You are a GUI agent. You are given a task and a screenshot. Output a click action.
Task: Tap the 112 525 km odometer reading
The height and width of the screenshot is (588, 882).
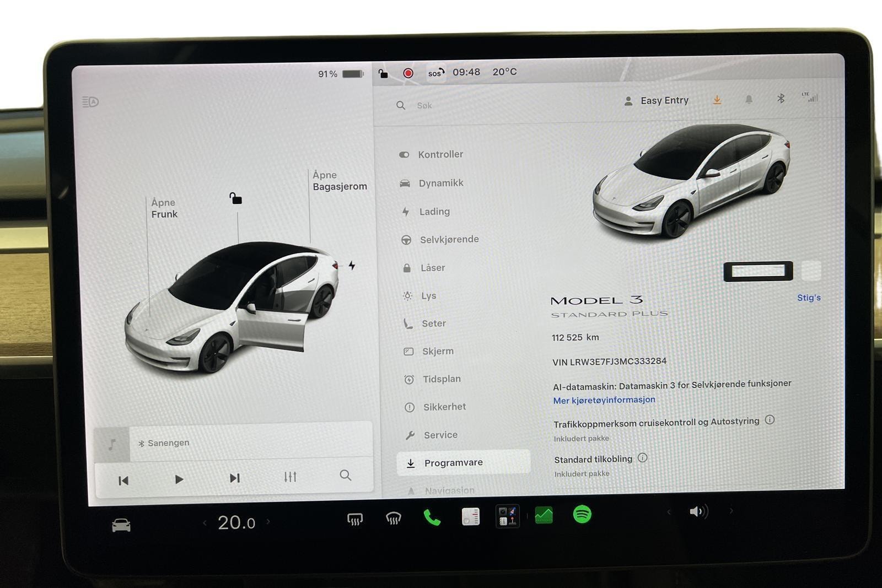pos(575,337)
